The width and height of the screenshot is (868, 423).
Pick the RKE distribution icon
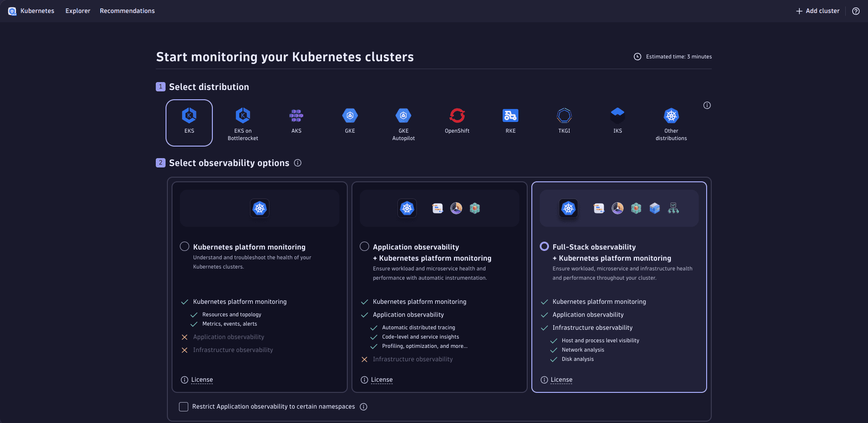(511, 115)
